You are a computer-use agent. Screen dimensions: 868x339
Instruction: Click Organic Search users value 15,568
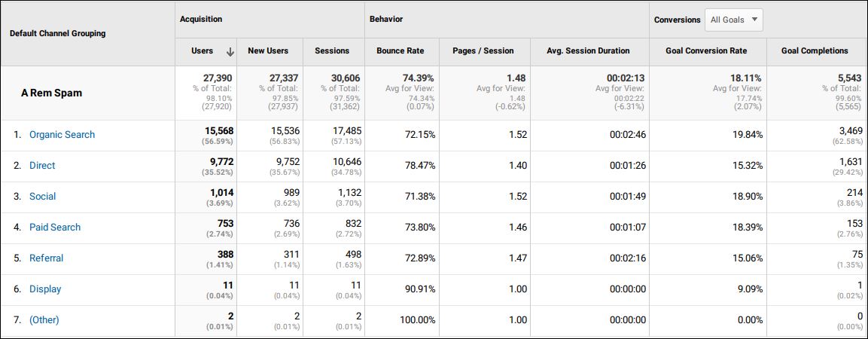pos(218,131)
